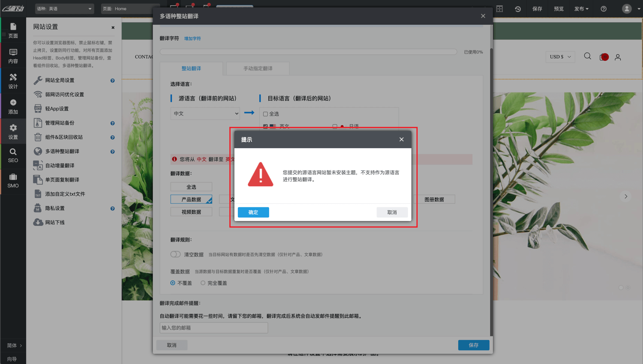This screenshot has width=643, height=364.
Task: Open 组件&区块回收站 via the trash icon
Action: [39, 137]
